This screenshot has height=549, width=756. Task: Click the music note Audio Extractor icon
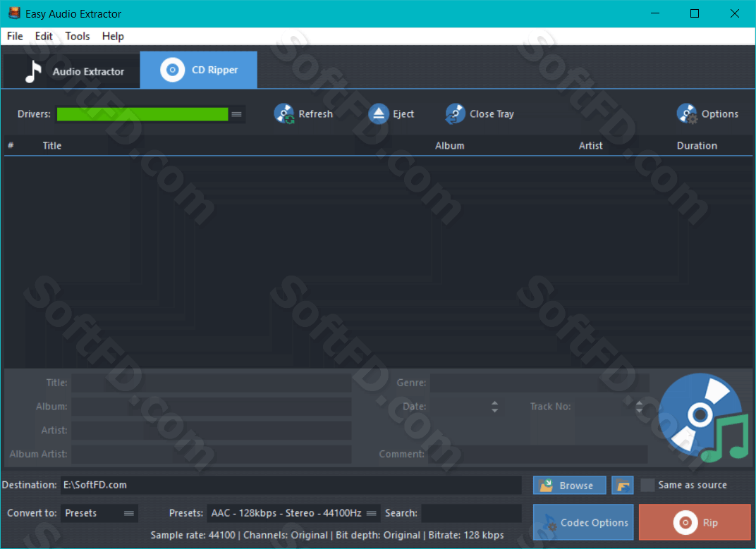pyautogui.click(x=32, y=71)
